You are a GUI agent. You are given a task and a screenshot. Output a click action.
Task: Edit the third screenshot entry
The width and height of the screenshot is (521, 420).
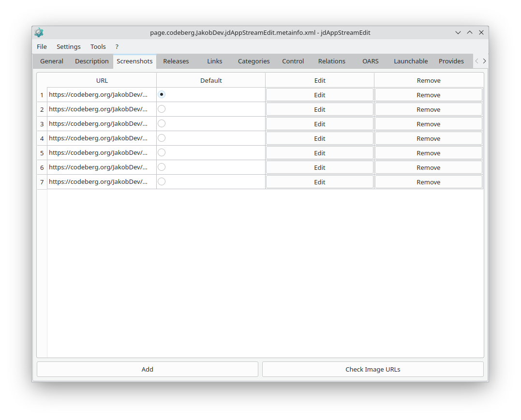click(320, 124)
